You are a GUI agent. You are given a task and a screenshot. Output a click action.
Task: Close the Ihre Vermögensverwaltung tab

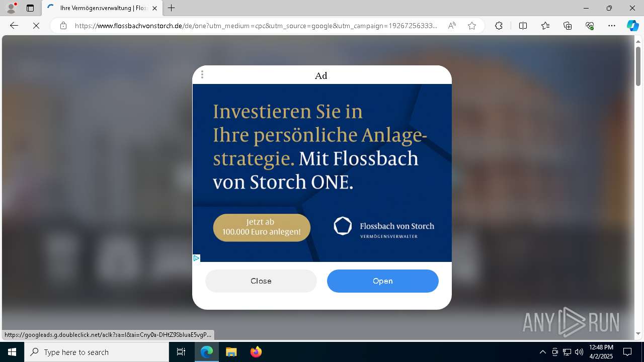point(154,8)
